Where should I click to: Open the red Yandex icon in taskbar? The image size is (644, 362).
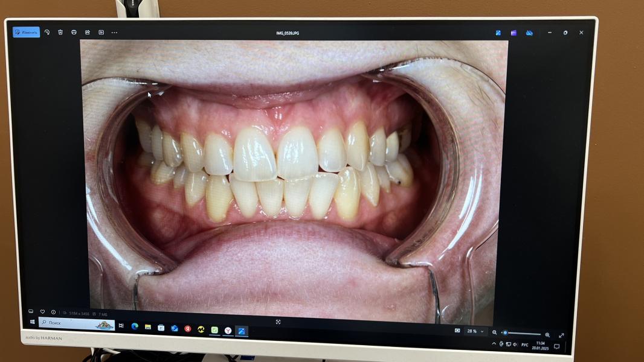click(x=188, y=328)
